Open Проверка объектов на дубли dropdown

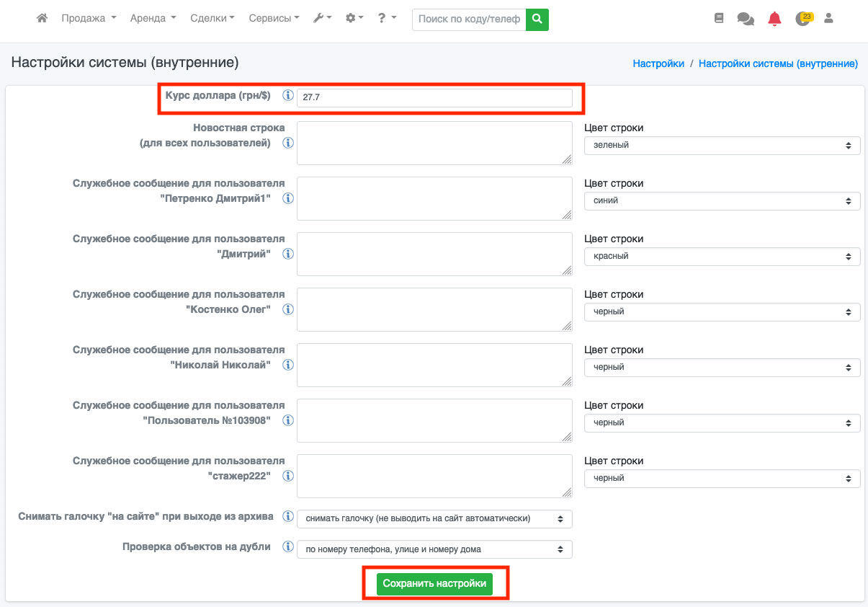point(434,549)
